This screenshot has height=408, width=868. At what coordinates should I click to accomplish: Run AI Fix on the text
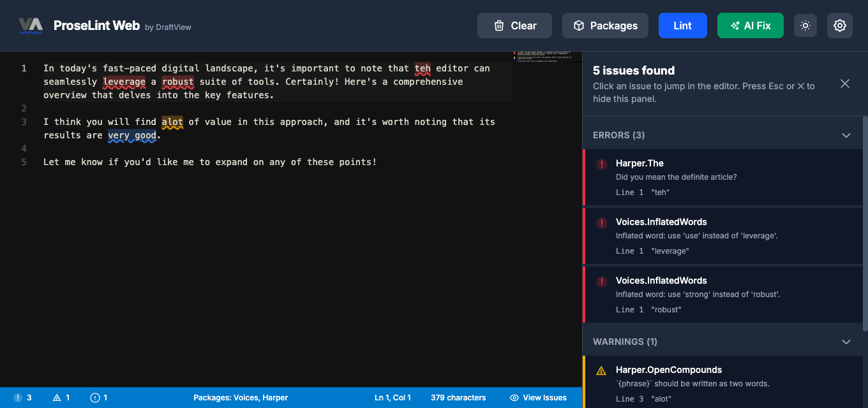[x=751, y=25]
